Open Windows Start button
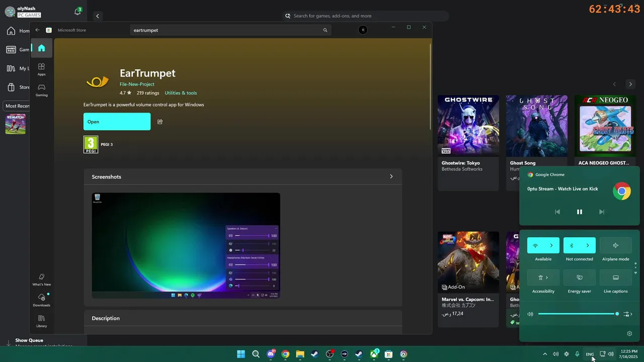Image resolution: width=644 pixels, height=362 pixels. pos(241,354)
